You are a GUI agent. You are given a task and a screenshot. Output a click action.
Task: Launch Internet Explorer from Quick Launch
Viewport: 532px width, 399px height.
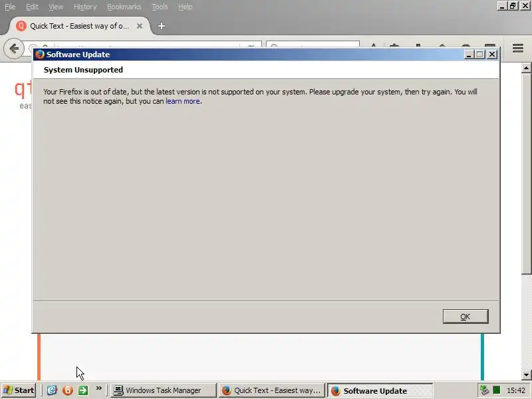coord(52,390)
